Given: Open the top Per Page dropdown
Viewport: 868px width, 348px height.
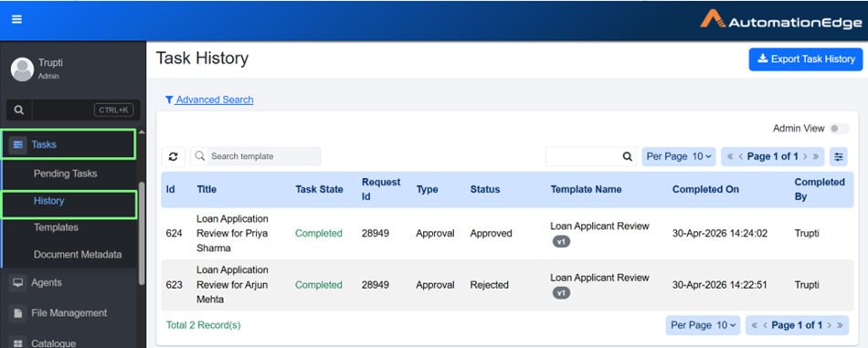Looking at the screenshot, I should point(679,156).
